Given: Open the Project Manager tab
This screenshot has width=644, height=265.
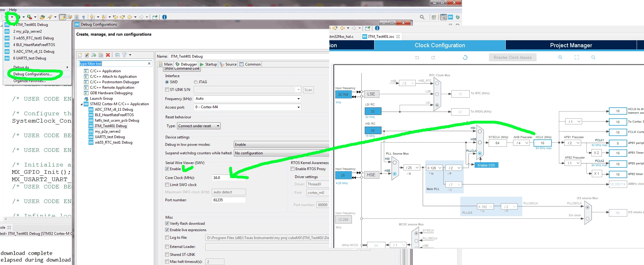Looking at the screenshot, I should tap(571, 45).
